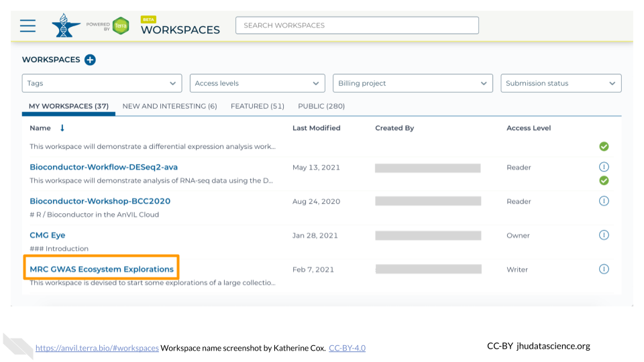
Task: Switch to New and Interesting (6) tab
Action: tap(170, 107)
